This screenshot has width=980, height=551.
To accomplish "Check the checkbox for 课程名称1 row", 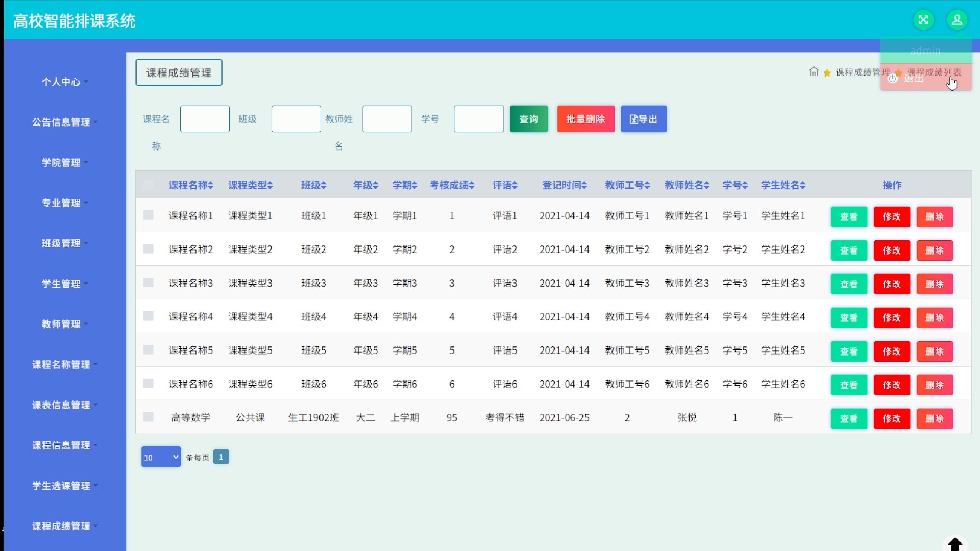I will click(x=149, y=215).
